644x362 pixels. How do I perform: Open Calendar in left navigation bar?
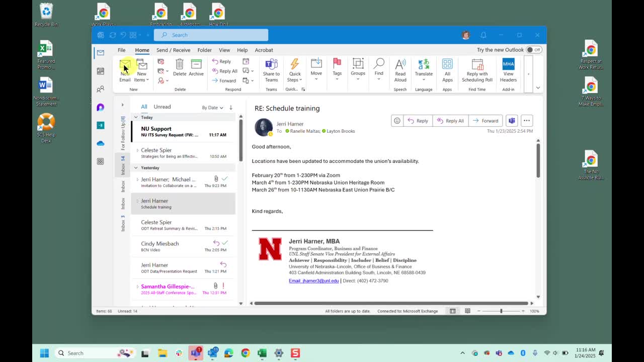(101, 71)
